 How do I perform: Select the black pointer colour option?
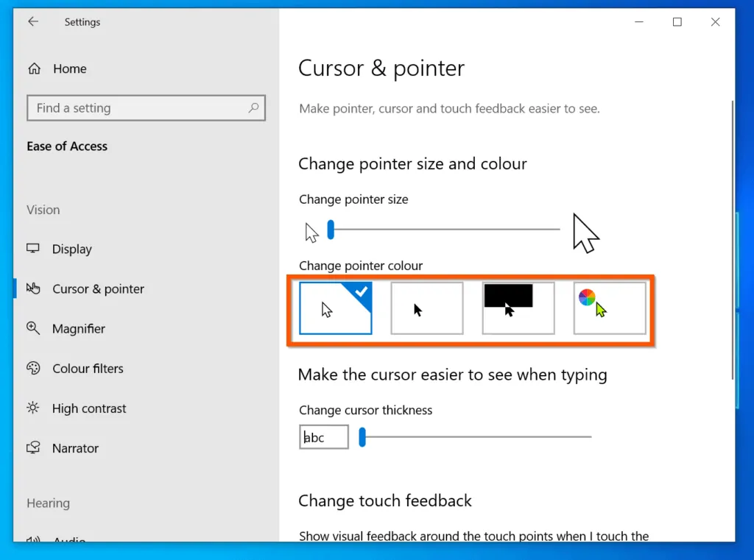click(x=427, y=308)
